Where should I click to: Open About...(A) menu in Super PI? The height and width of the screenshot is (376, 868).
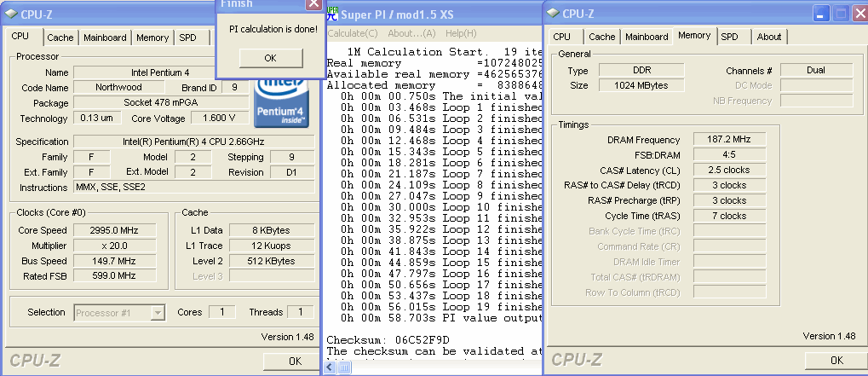click(412, 33)
